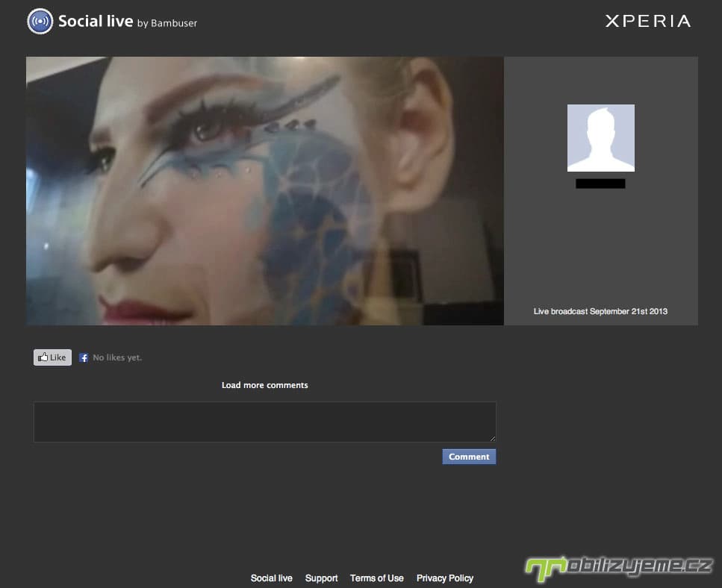Play the live broadcast video
The width and height of the screenshot is (722, 588).
[265, 191]
